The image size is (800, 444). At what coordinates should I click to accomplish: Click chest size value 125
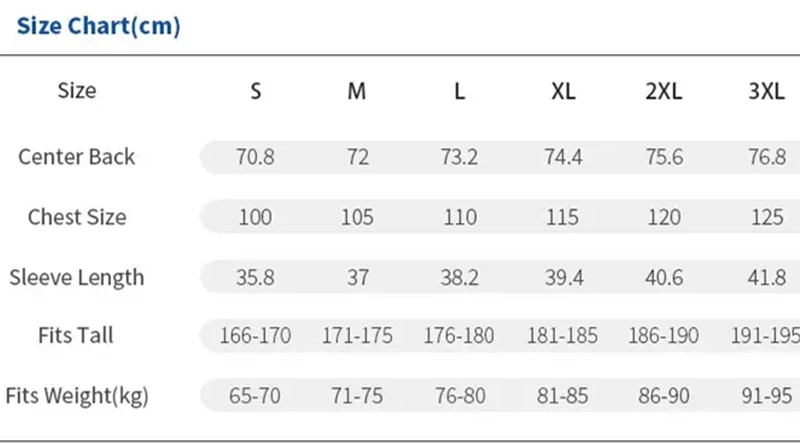click(767, 217)
